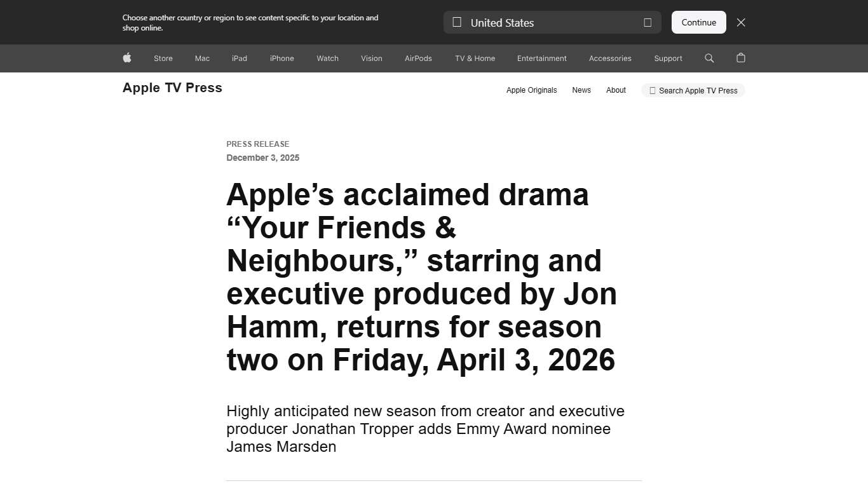Screen dimensions: 868x488
Task: Click the search icon in Apple TV Press field
Action: click(x=652, y=90)
